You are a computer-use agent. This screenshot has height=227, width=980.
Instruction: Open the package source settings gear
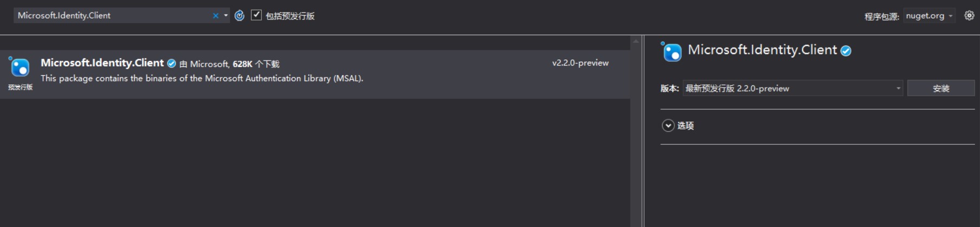tap(969, 16)
